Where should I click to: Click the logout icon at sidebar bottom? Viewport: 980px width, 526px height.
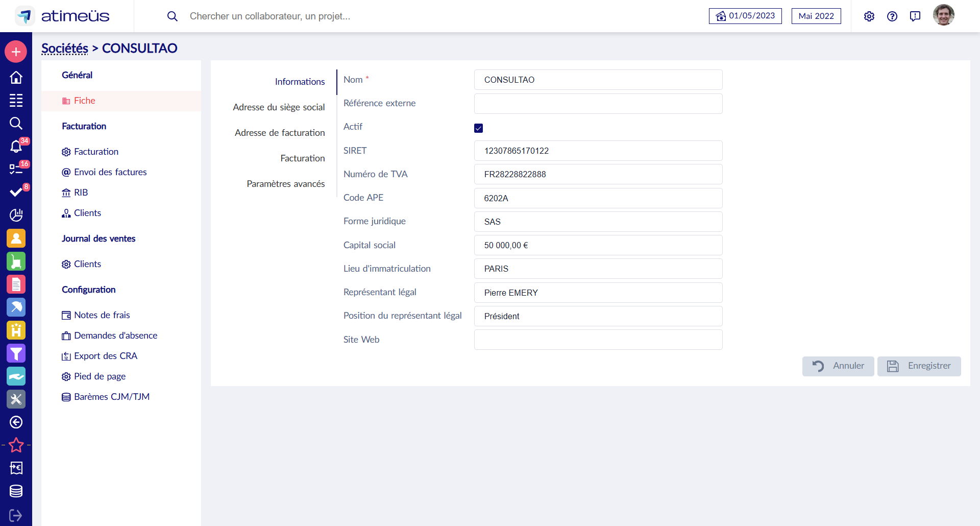click(16, 515)
